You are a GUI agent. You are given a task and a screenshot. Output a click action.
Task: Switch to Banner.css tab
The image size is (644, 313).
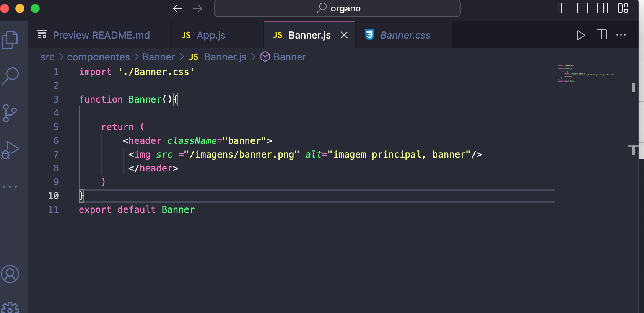coord(404,35)
